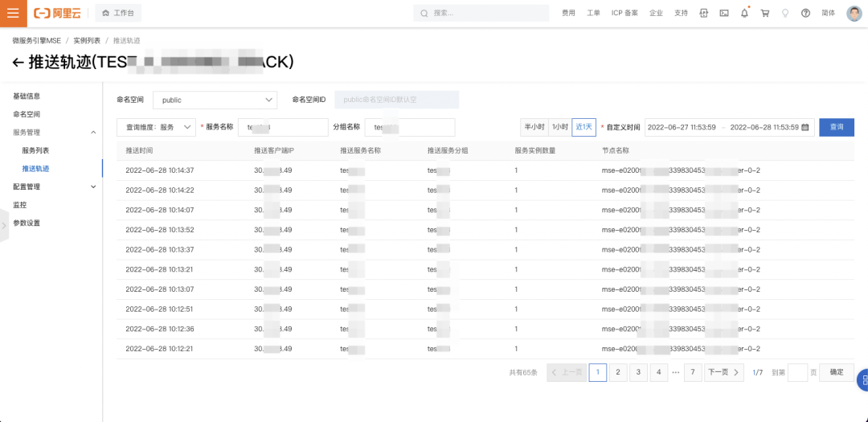Open the 工作台 workbench
Screen dimensions: 868x422
coord(118,13)
